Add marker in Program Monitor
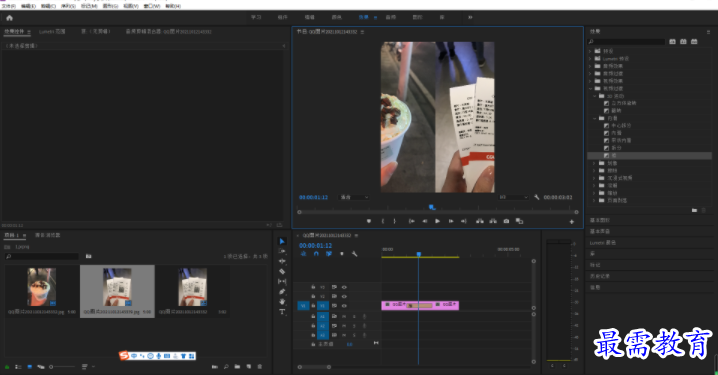 (x=369, y=221)
